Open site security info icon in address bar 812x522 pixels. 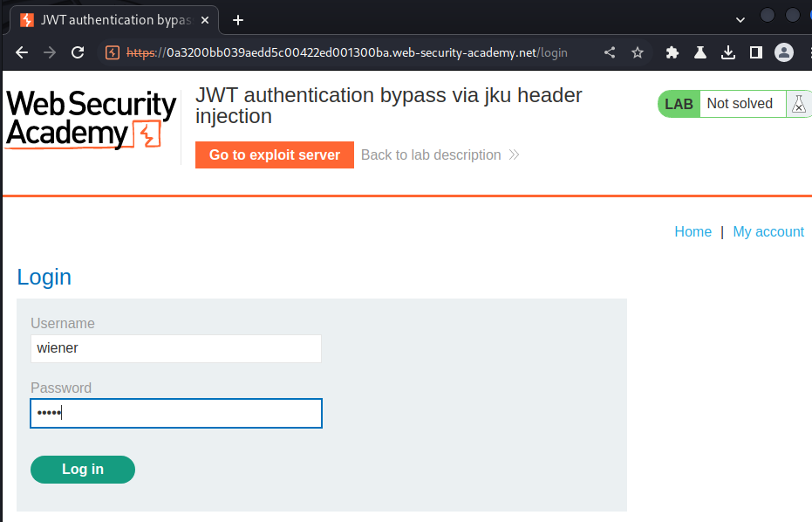[113, 52]
